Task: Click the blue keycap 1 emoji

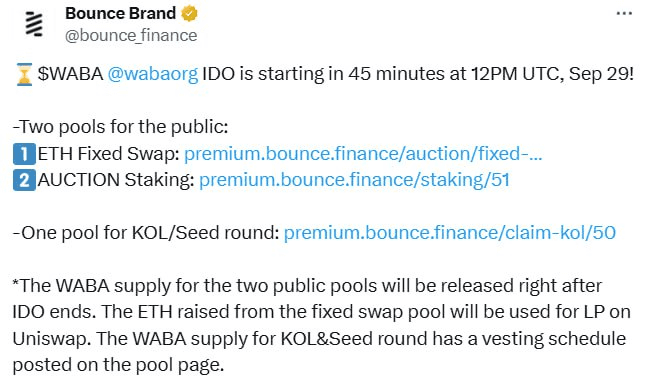Action: tap(24, 154)
